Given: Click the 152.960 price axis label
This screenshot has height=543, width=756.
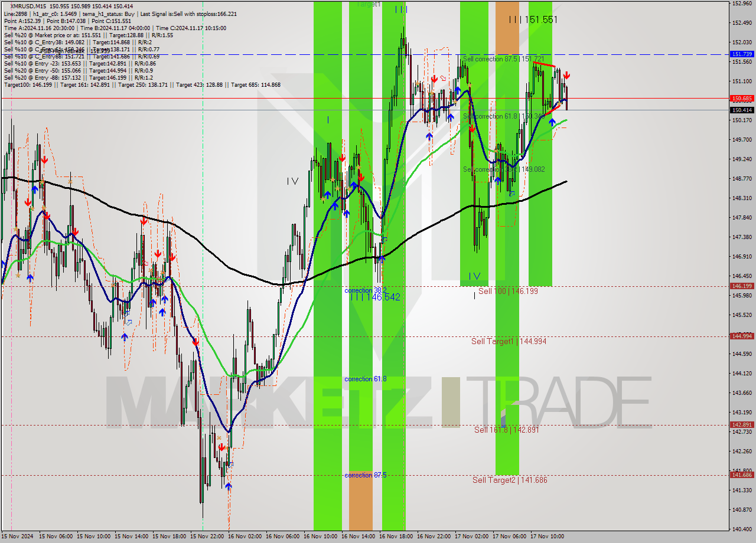Looking at the screenshot, I should point(742,3).
